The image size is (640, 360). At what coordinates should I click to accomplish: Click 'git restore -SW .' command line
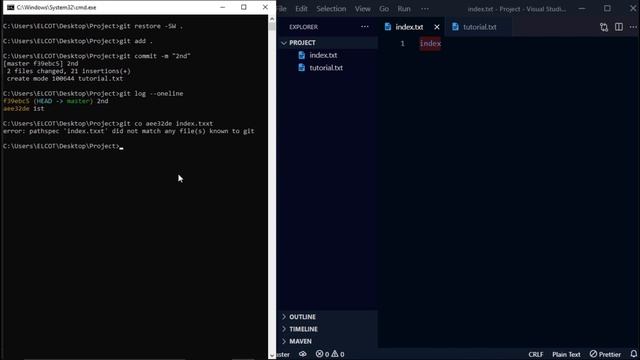click(93, 26)
